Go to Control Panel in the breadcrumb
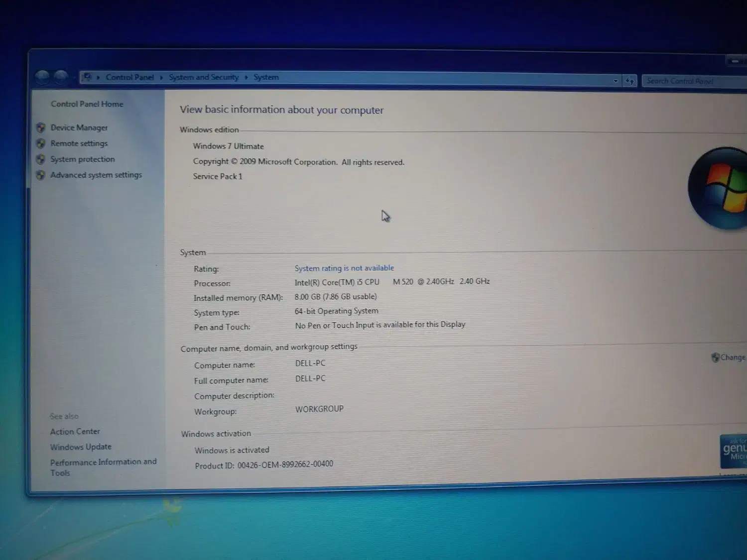Screen dimensions: 747x560 click(129, 77)
